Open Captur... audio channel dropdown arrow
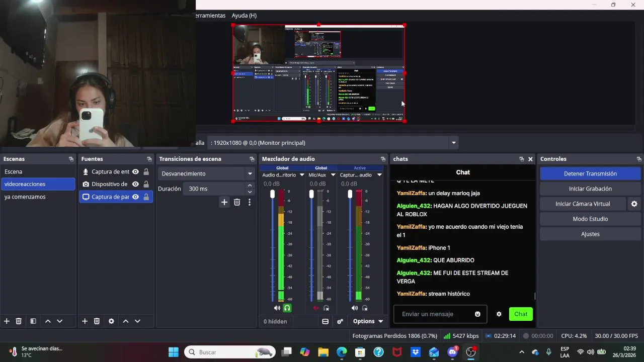 [x=379, y=175]
